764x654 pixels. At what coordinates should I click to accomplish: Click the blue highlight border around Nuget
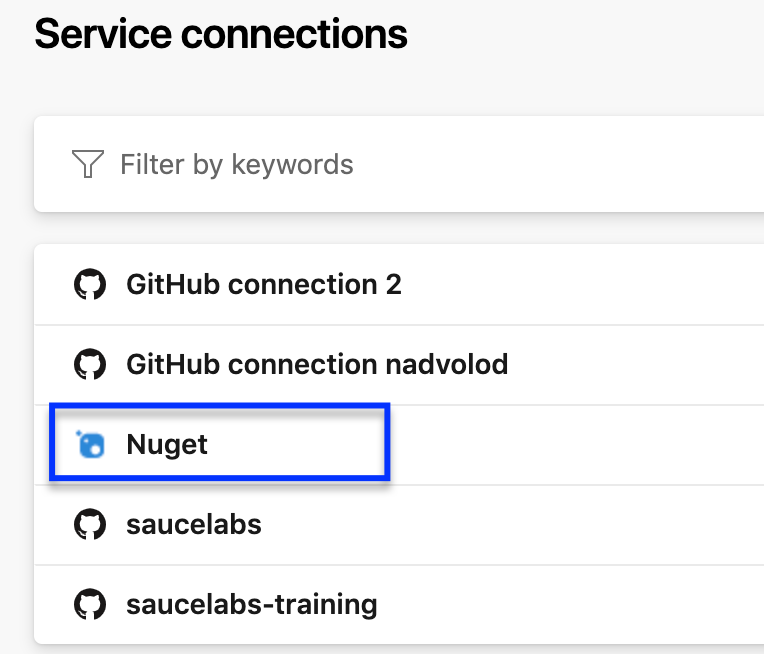coord(220,405)
